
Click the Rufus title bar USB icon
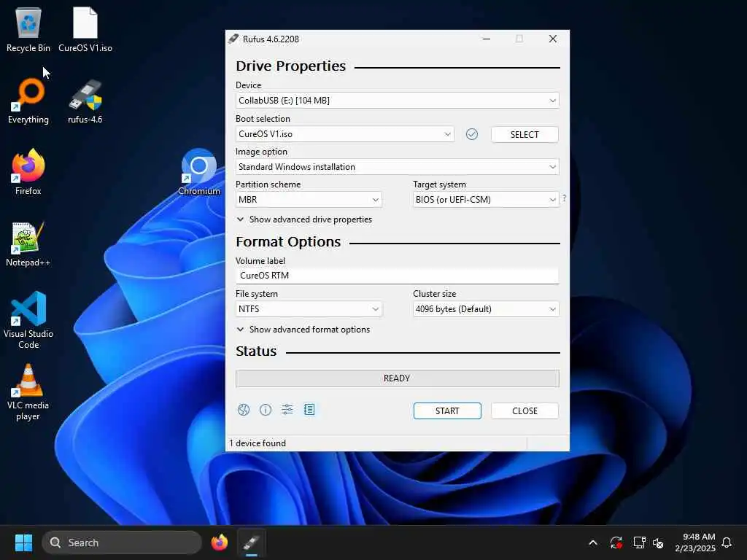(x=233, y=39)
